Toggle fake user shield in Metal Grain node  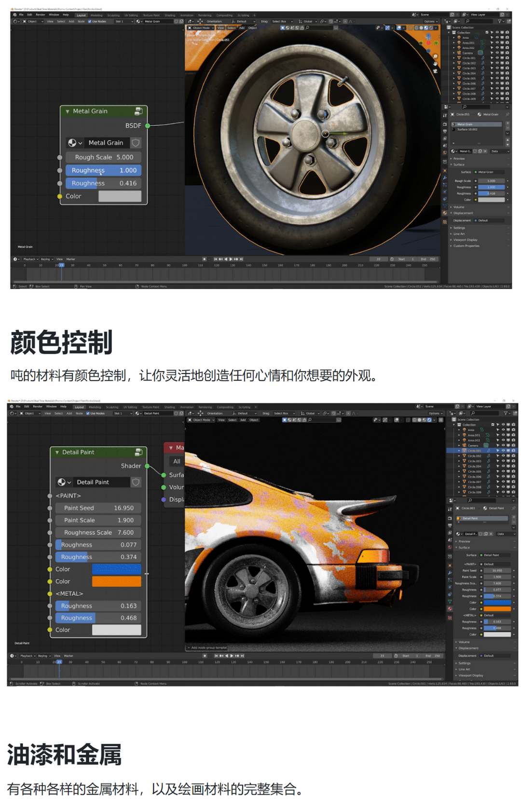[x=136, y=143]
